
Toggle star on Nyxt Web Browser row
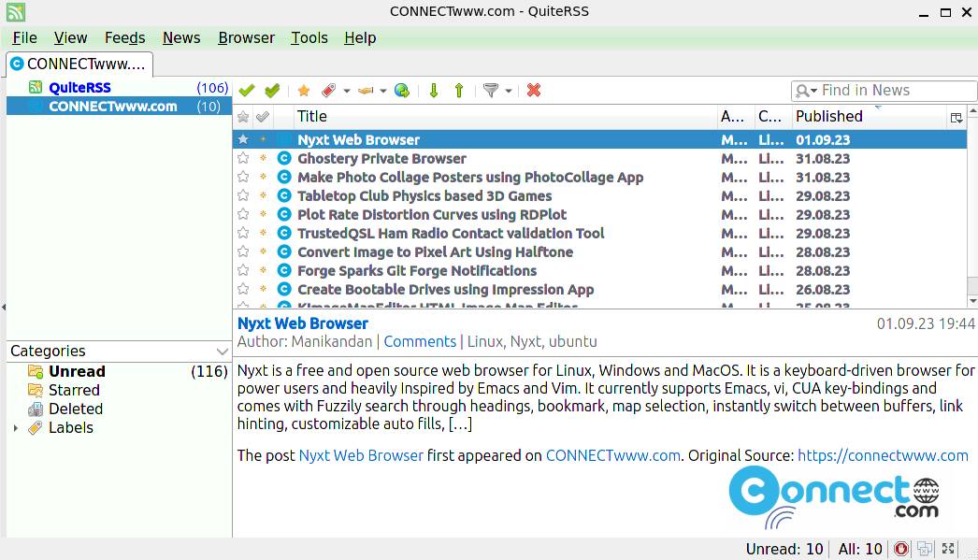(243, 139)
